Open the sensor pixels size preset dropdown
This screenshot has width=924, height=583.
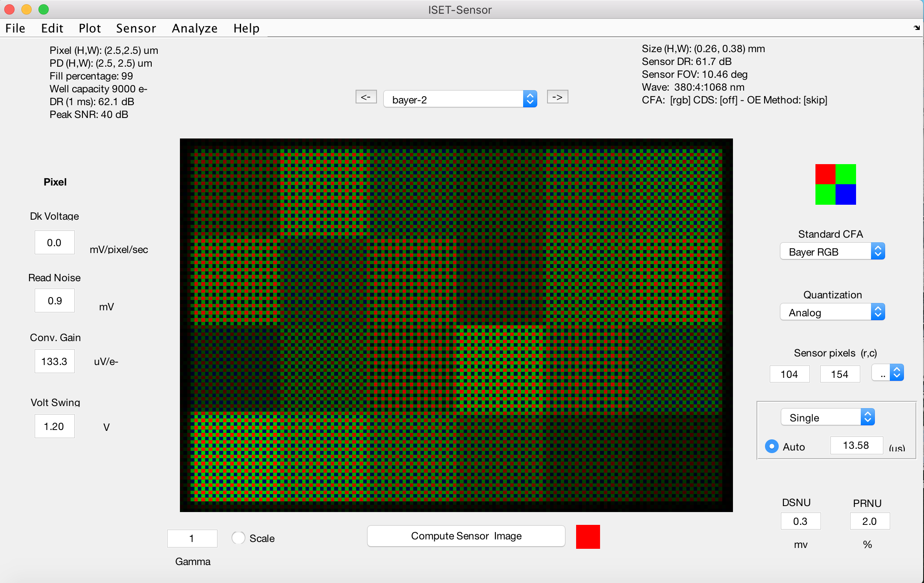(887, 373)
